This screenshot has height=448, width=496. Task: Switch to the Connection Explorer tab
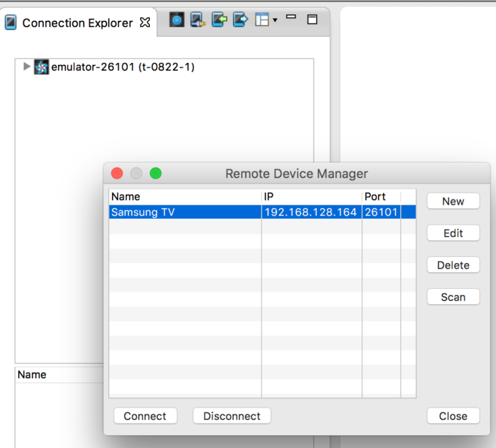point(77,23)
